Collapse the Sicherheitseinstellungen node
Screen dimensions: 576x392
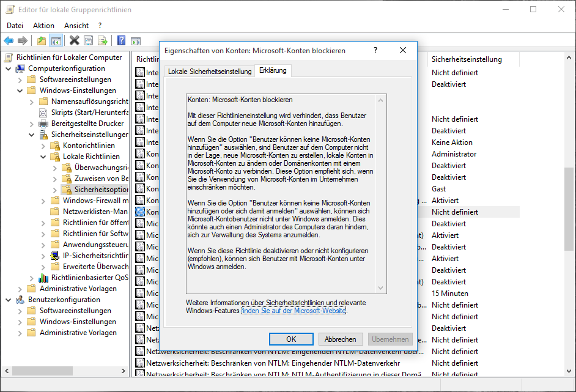32,135
